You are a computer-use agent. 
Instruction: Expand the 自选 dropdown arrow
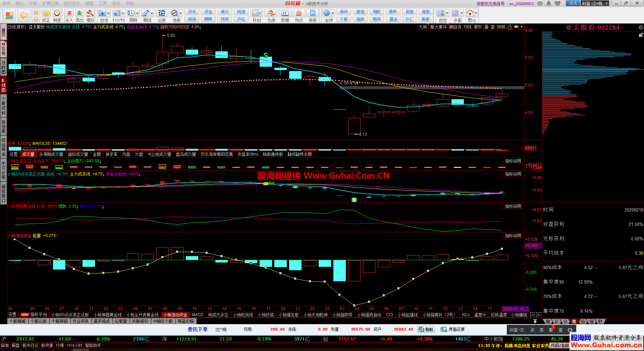[x=108, y=13]
